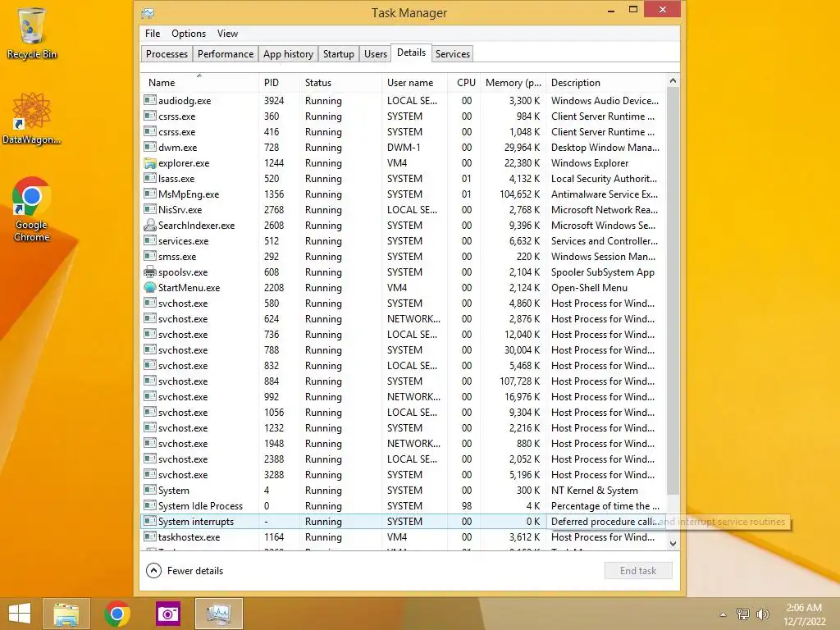Click the MsMpEng.exe process icon
The width and height of the screenshot is (840, 630).
click(x=150, y=194)
